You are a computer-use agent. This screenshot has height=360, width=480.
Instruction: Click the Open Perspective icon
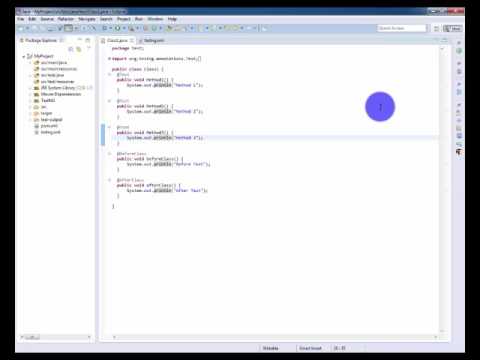tap(436, 28)
